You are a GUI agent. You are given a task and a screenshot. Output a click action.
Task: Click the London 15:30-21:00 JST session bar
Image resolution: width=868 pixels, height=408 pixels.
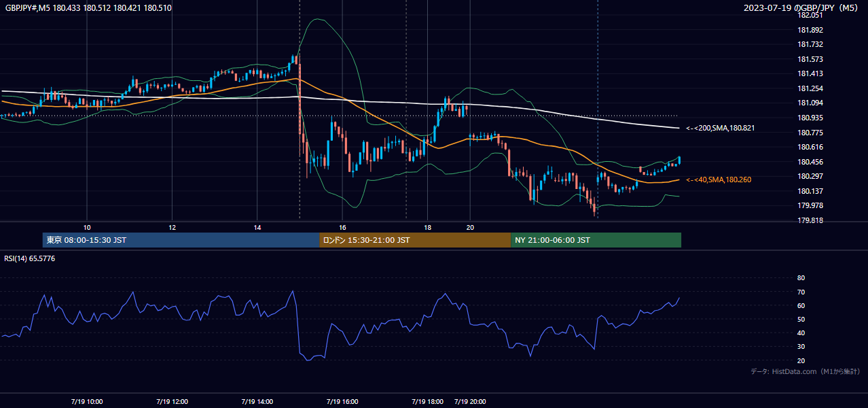415,240
